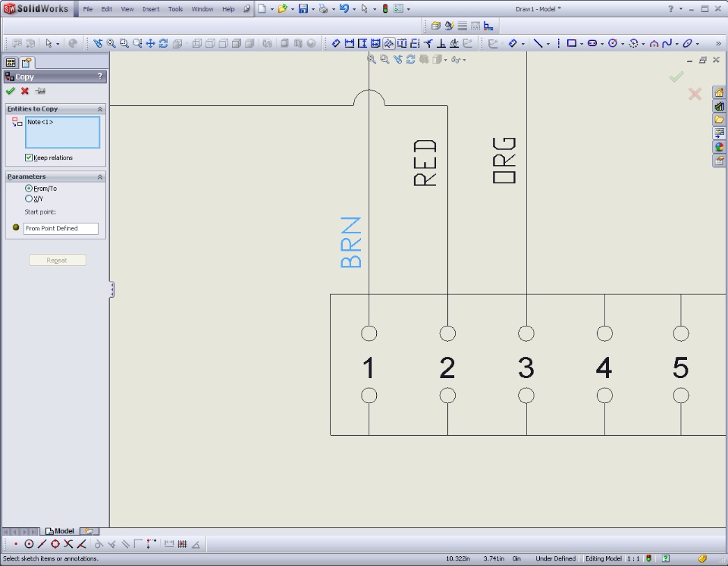This screenshot has height=566, width=728.
Task: Click the confirmation corner red X
Action: 695,94
